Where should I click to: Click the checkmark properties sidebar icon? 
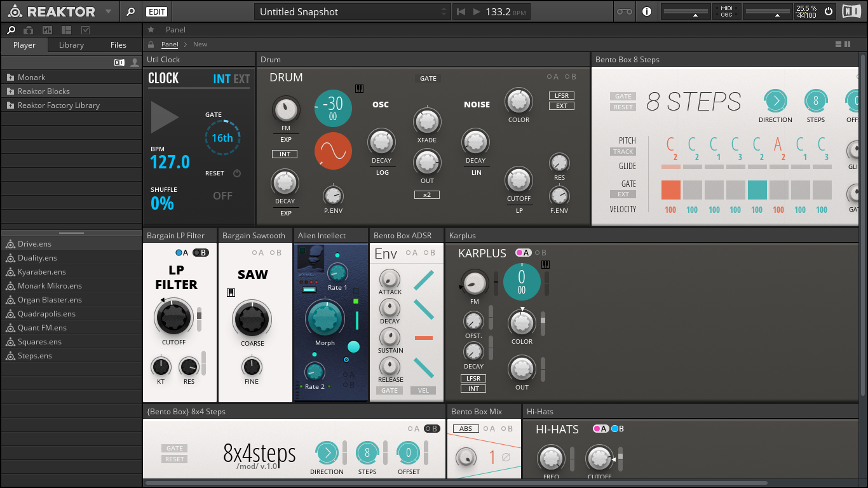pos(86,30)
